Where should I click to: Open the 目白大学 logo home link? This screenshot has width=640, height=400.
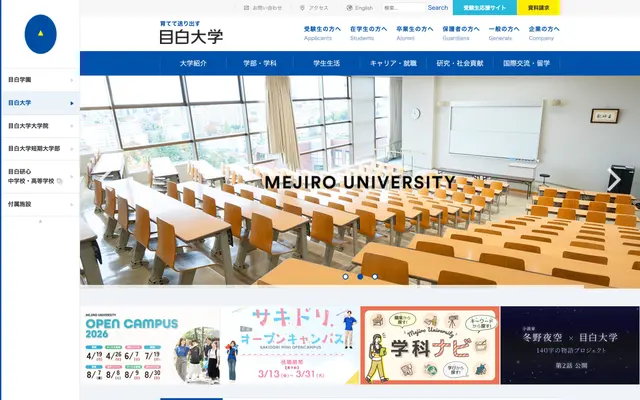click(x=191, y=32)
